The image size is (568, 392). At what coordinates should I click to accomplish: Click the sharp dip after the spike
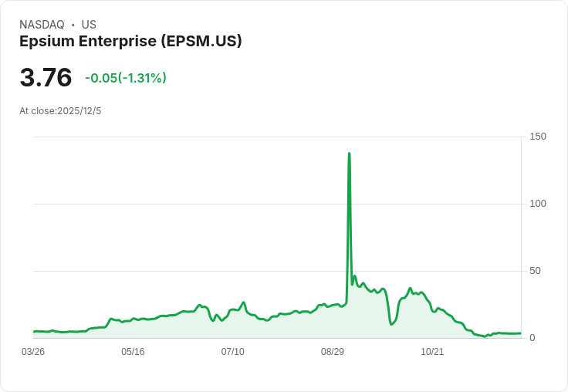coord(391,324)
